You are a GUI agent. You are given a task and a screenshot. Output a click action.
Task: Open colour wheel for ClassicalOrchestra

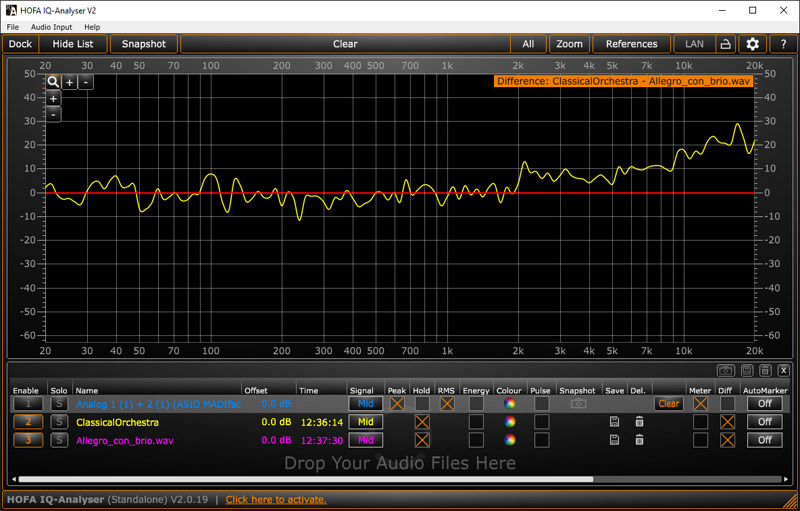coord(510,422)
